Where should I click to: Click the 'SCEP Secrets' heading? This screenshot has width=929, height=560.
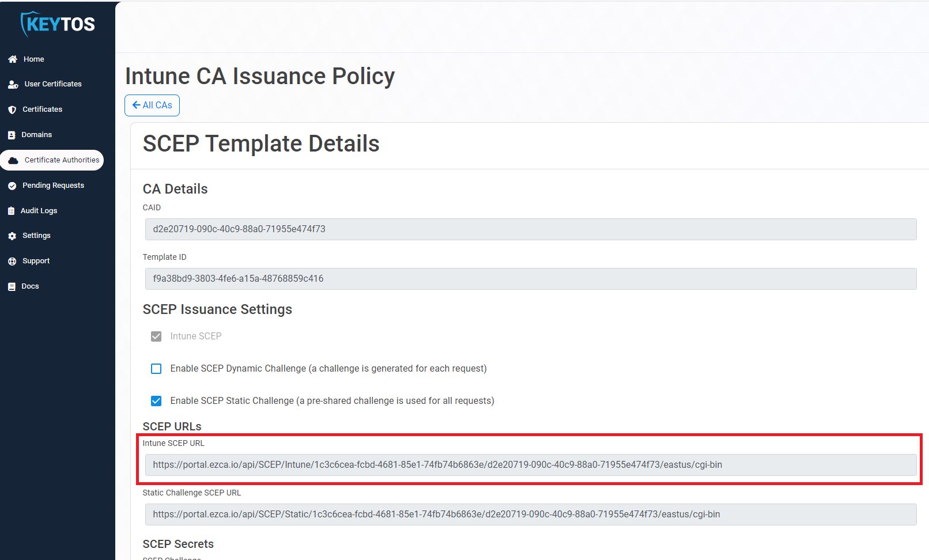178,544
